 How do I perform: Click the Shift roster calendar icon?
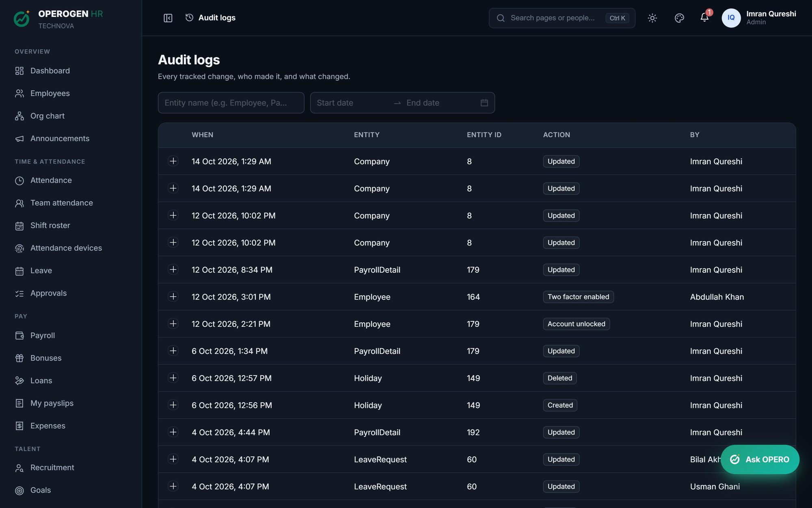click(x=19, y=226)
